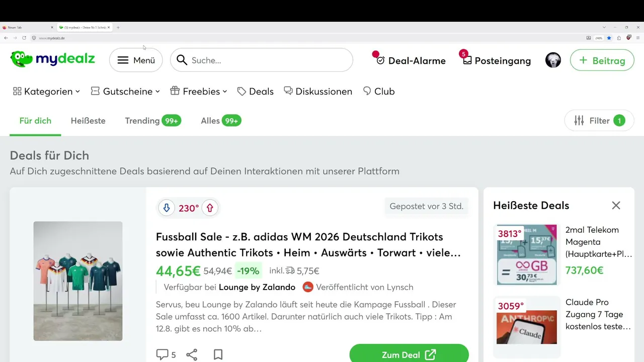Open the 2mal Telekom Magenta deal title

599,242
